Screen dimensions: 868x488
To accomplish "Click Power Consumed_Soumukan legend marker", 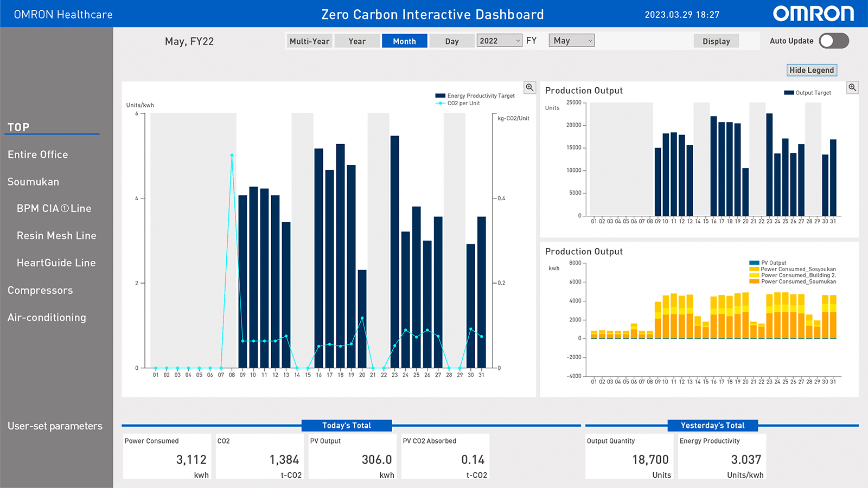I will pyautogui.click(x=754, y=281).
